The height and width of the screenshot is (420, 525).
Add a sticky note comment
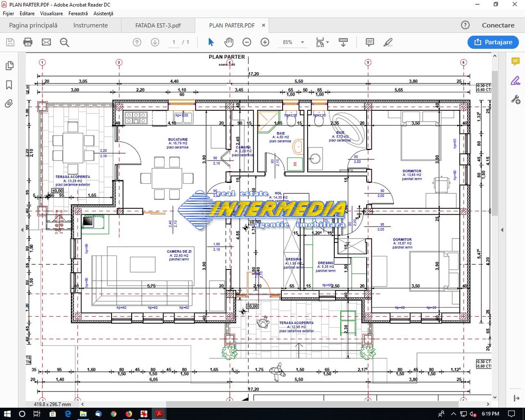370,42
